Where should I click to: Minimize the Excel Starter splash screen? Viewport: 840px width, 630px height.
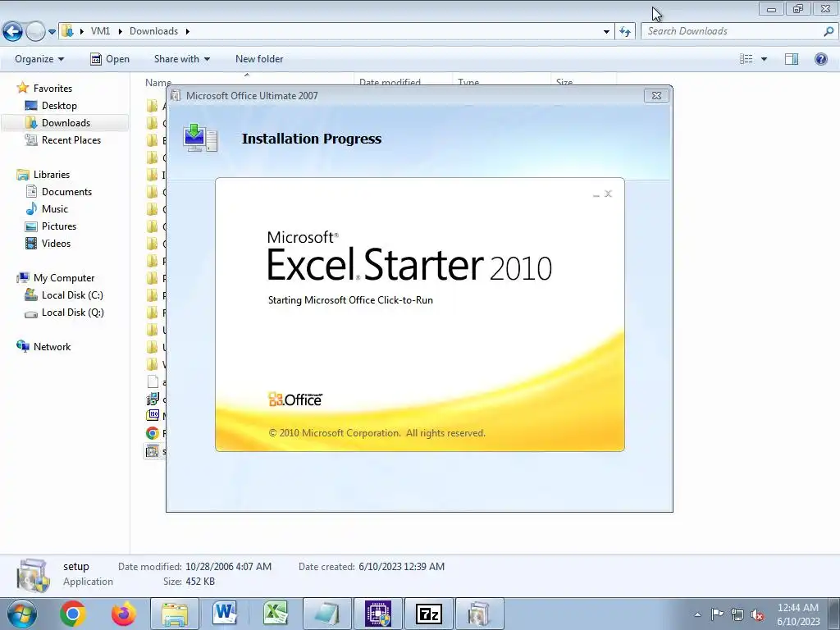tap(596, 195)
